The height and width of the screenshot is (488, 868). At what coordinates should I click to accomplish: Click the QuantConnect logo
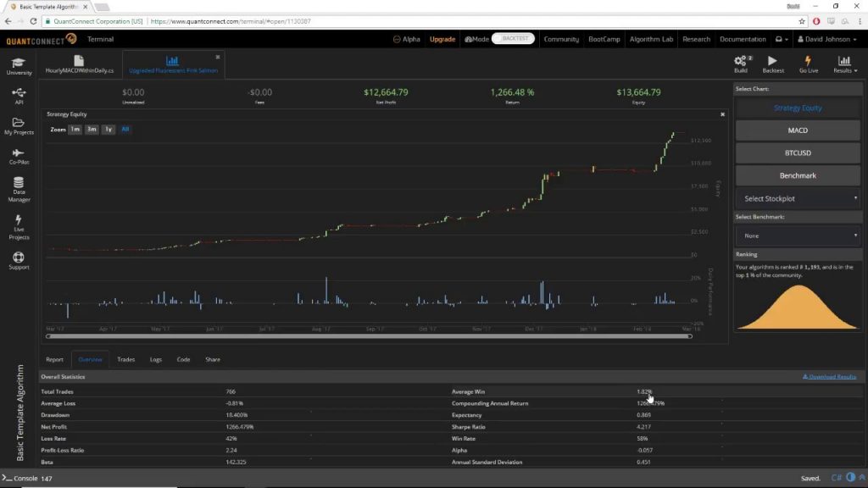click(x=41, y=39)
